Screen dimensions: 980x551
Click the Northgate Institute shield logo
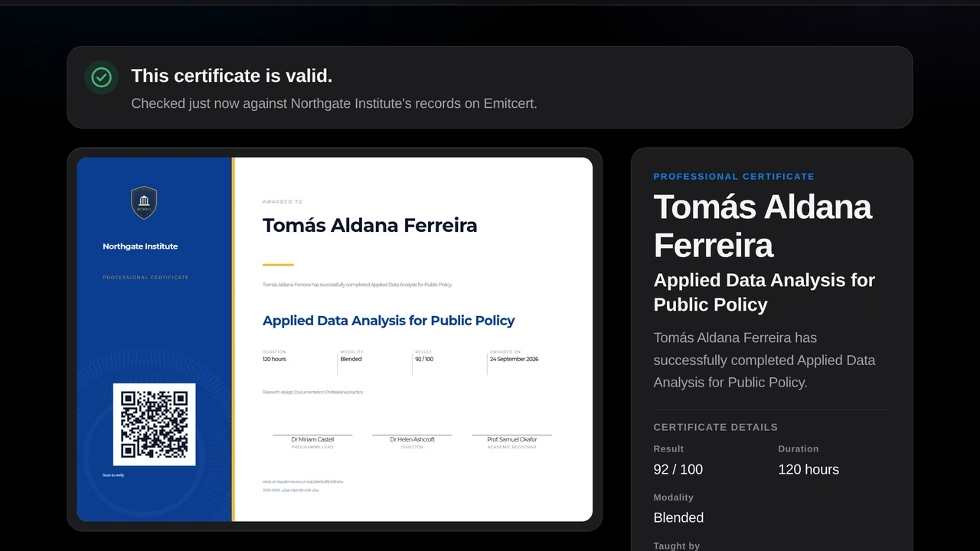[x=144, y=203]
